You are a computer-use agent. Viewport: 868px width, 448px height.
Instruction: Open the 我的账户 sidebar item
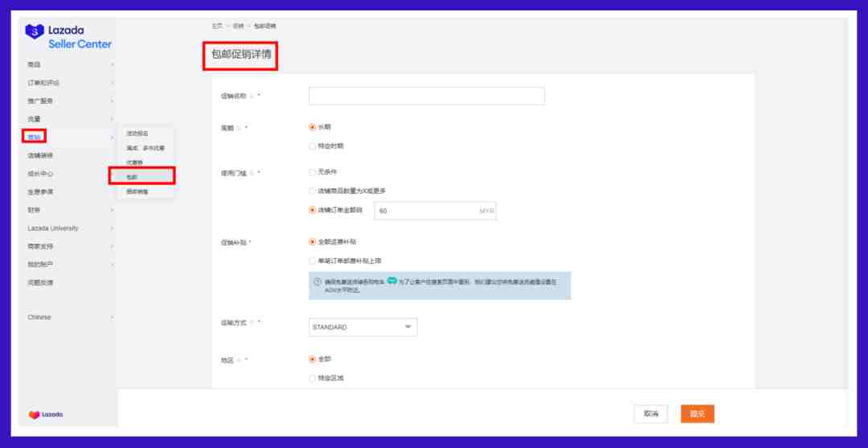pos(40,265)
